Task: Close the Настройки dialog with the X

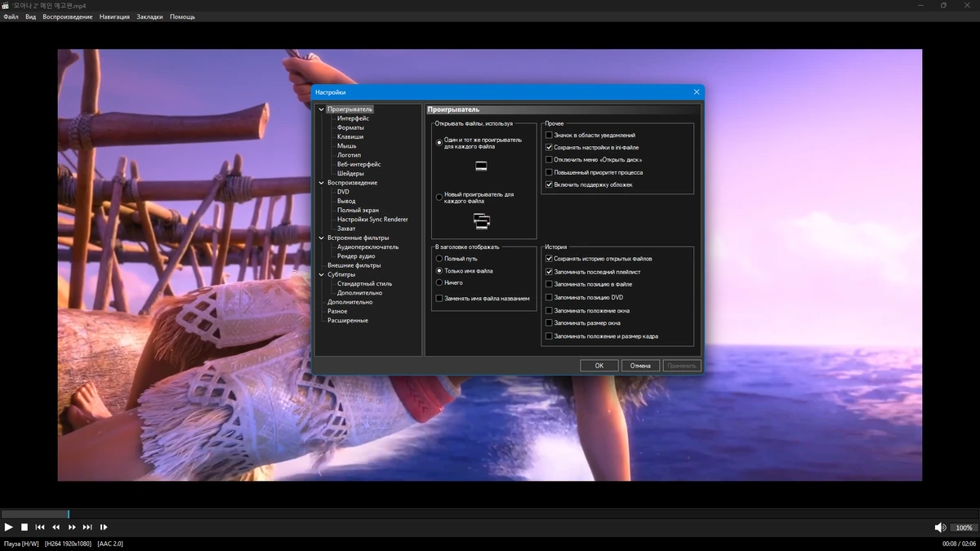Action: pyautogui.click(x=696, y=92)
